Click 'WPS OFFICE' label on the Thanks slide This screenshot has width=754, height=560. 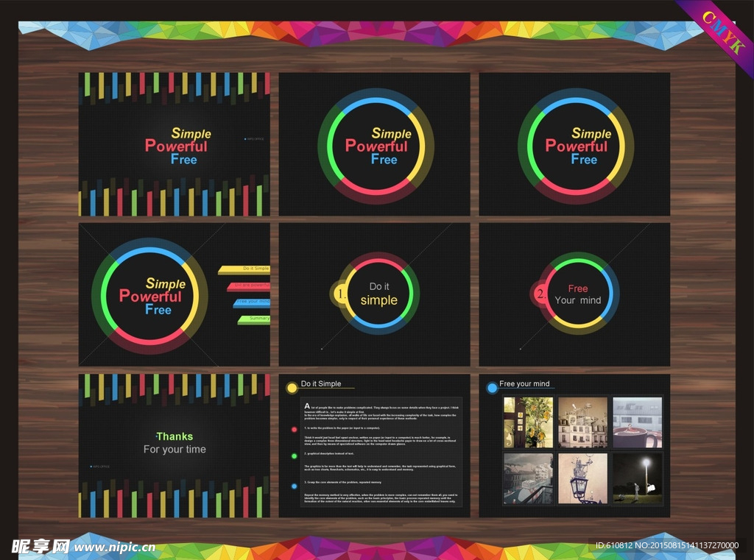pos(100,467)
